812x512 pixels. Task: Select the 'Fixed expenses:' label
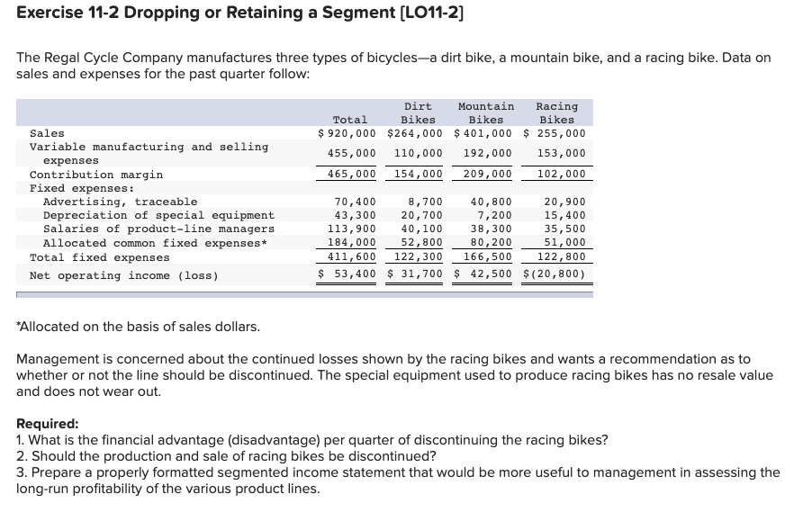click(82, 188)
